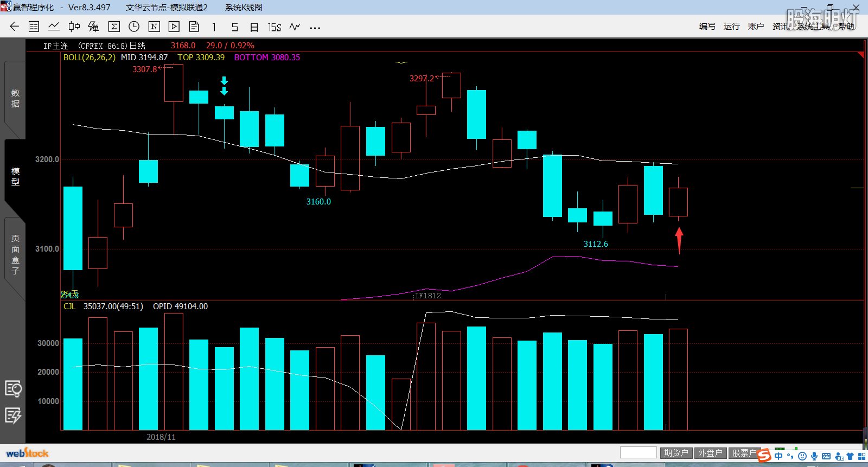
Task: Click the 3200.0 price axis label
Action: coord(47,159)
